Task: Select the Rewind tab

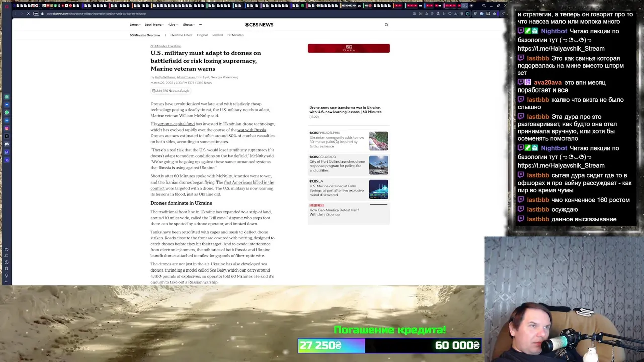Action: (217, 35)
